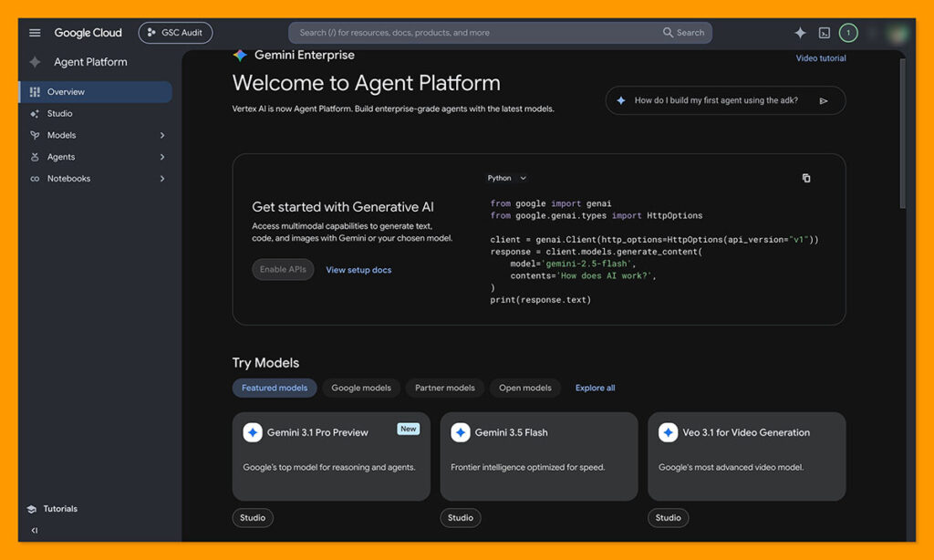Screen dimensions: 934x560
Task: Focus the resource search field
Action: [476, 33]
